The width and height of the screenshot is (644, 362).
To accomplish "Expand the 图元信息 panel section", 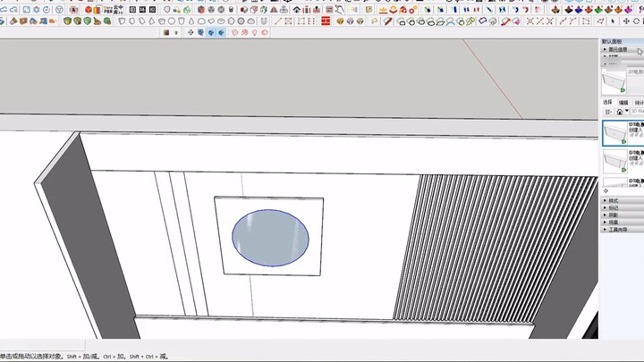I will (x=619, y=50).
